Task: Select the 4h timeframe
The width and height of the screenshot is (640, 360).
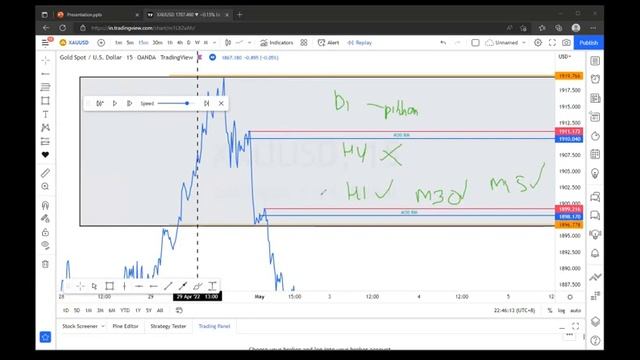Action: [x=180, y=42]
